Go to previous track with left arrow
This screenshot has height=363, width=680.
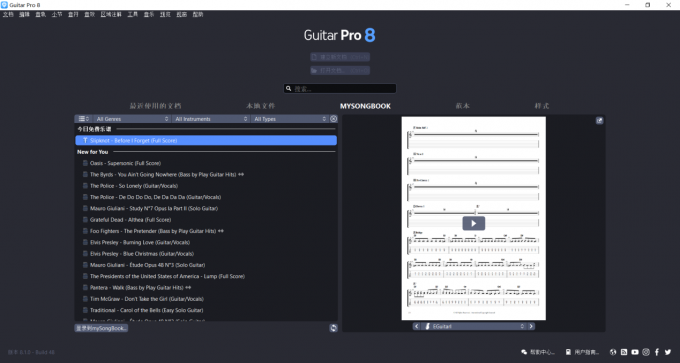tap(416, 326)
